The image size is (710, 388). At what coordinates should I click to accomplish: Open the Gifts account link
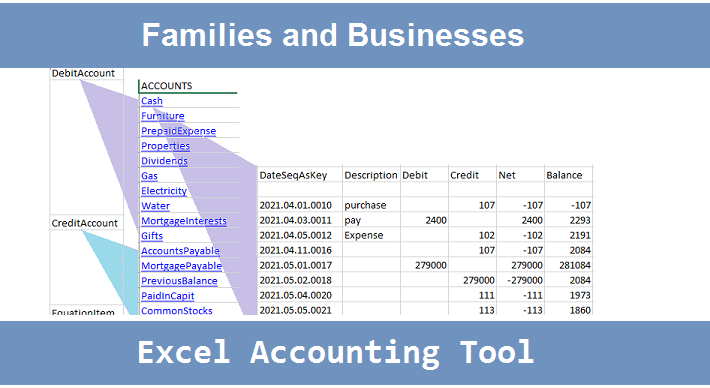[152, 235]
